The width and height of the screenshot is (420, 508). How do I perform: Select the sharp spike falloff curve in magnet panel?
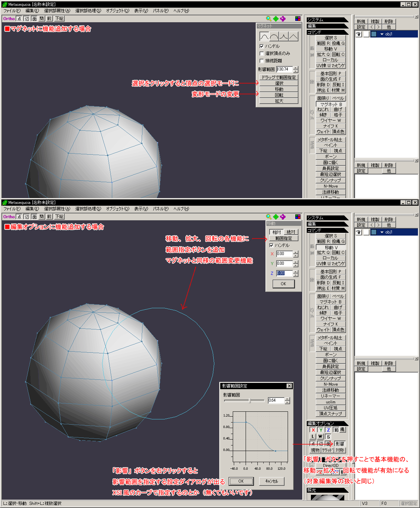coord(284,36)
